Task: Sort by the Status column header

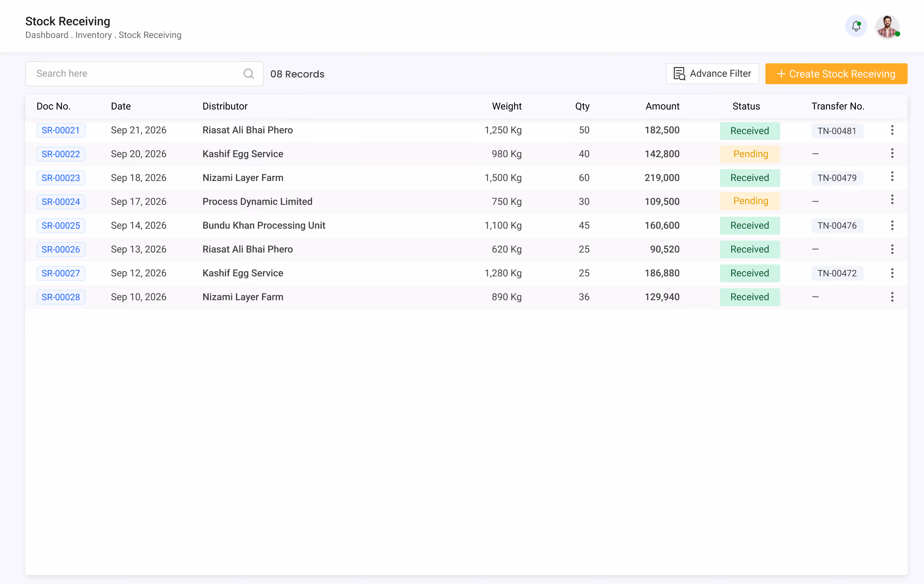Action: pos(746,107)
